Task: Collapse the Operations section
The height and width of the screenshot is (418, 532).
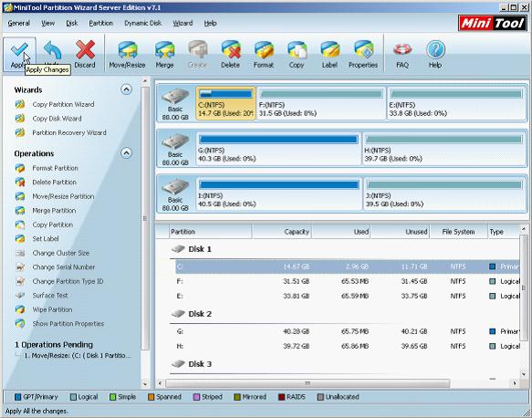Action: click(126, 153)
